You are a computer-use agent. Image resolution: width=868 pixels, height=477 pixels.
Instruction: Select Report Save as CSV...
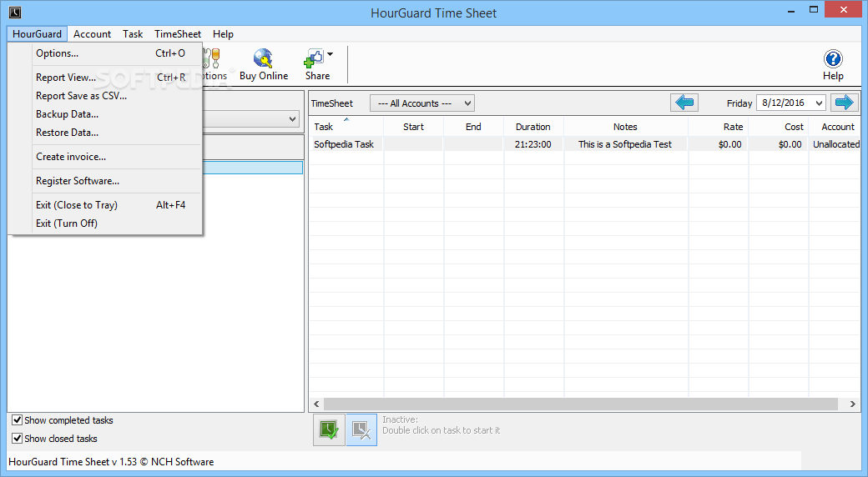click(x=104, y=96)
